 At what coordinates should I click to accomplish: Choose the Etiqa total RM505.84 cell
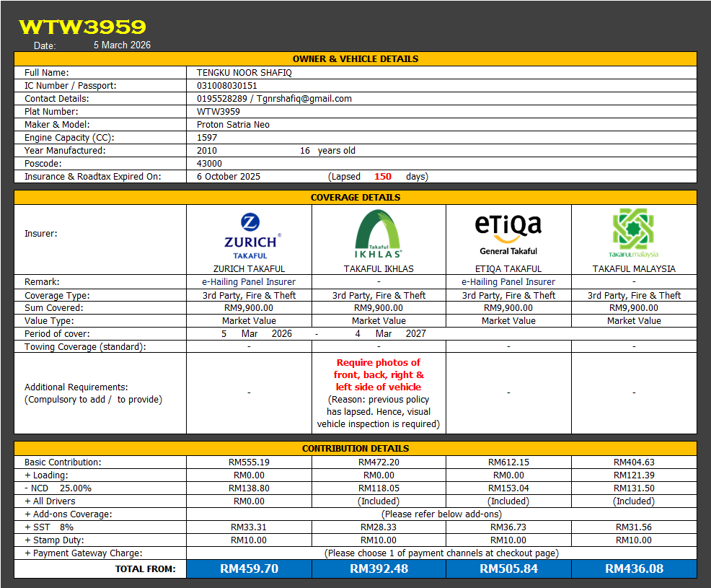coord(508,569)
